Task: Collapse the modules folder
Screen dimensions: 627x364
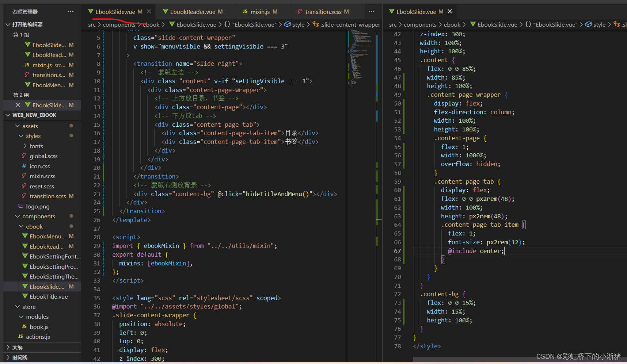Action: coord(21,317)
